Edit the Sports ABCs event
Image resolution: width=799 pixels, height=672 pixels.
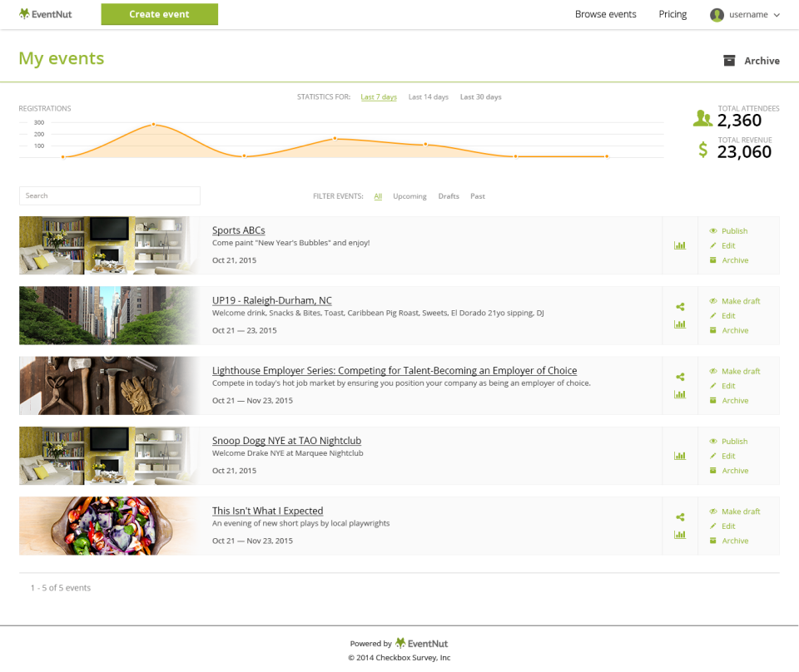(722, 245)
